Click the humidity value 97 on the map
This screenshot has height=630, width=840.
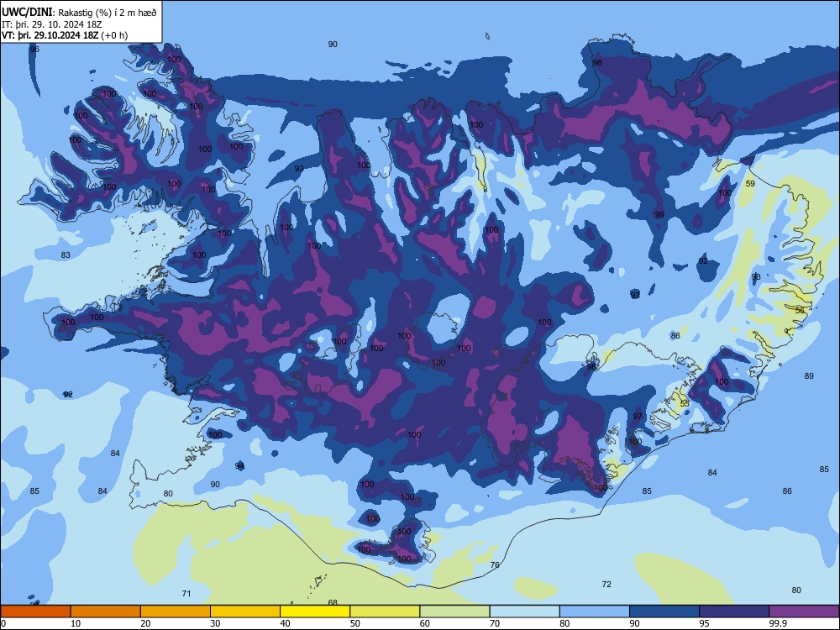click(x=638, y=417)
